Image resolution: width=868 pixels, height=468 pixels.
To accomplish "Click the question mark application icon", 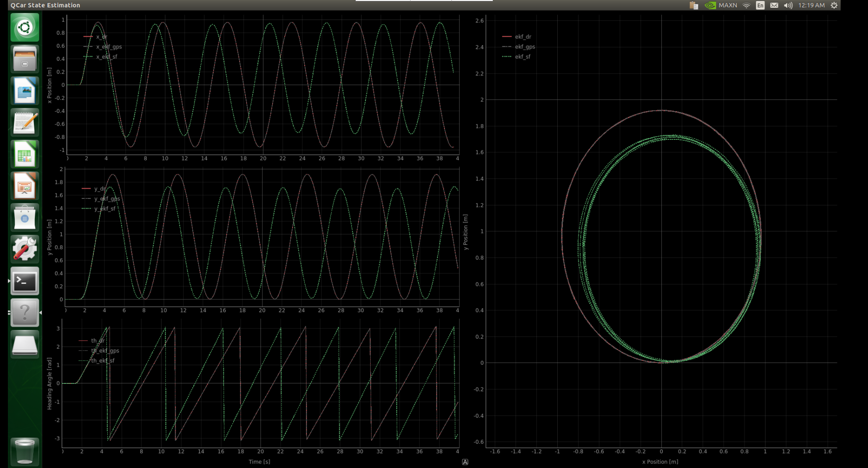I will 25,312.
